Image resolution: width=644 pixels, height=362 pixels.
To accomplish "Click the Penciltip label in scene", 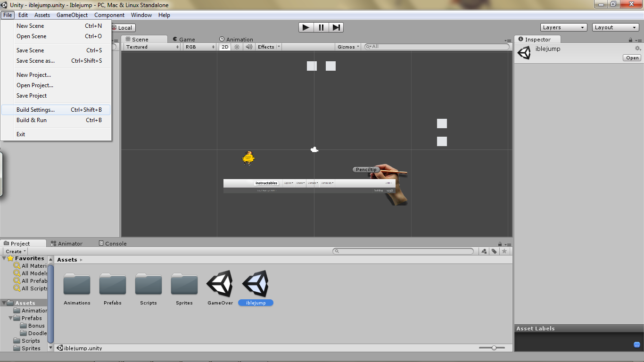I will click(x=366, y=170).
